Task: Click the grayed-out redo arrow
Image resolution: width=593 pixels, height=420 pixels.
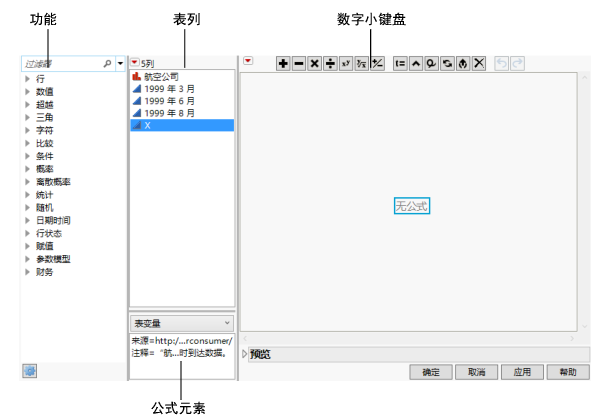Action: [517, 64]
